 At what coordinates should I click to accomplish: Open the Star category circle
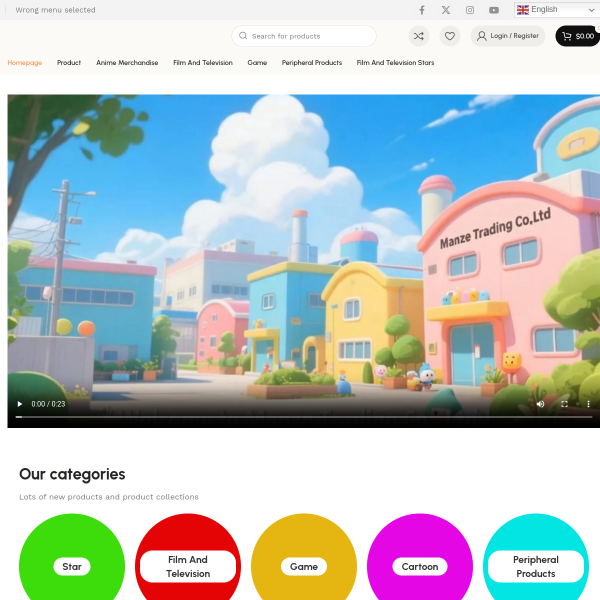[72, 565]
